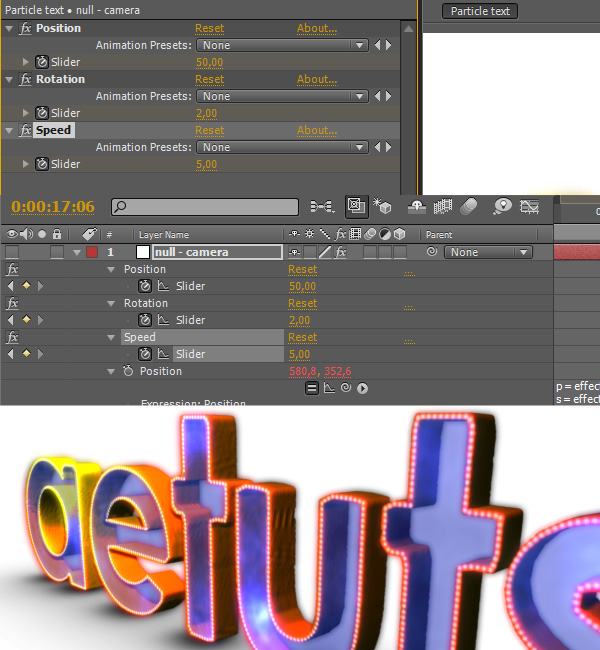This screenshot has width=600, height=650.
Task: Toggle the fx icon beside the Rotation effect
Action: point(25,79)
